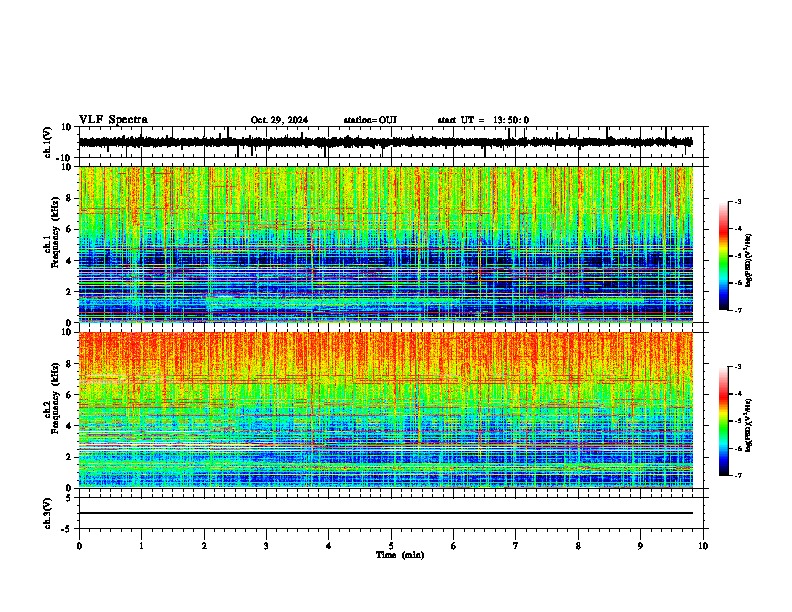Click the time axis tick label "4"
Viewport: 792px width, 612px height.
pos(329,546)
